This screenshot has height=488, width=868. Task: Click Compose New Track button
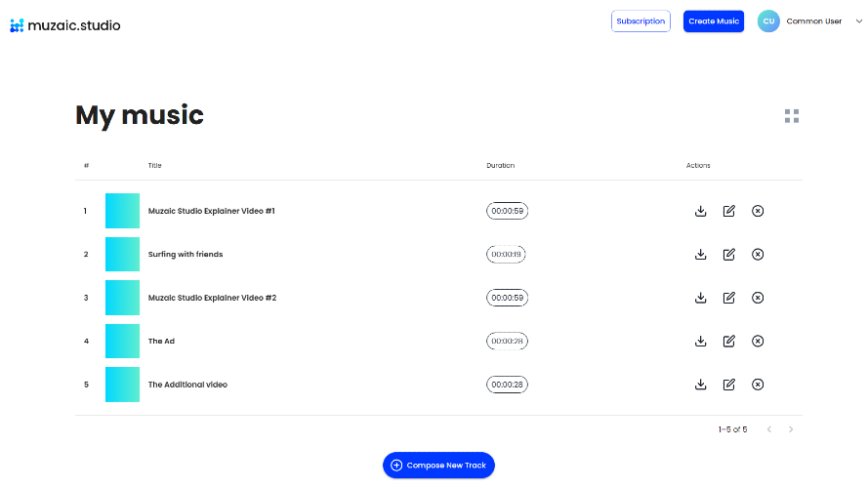point(438,466)
